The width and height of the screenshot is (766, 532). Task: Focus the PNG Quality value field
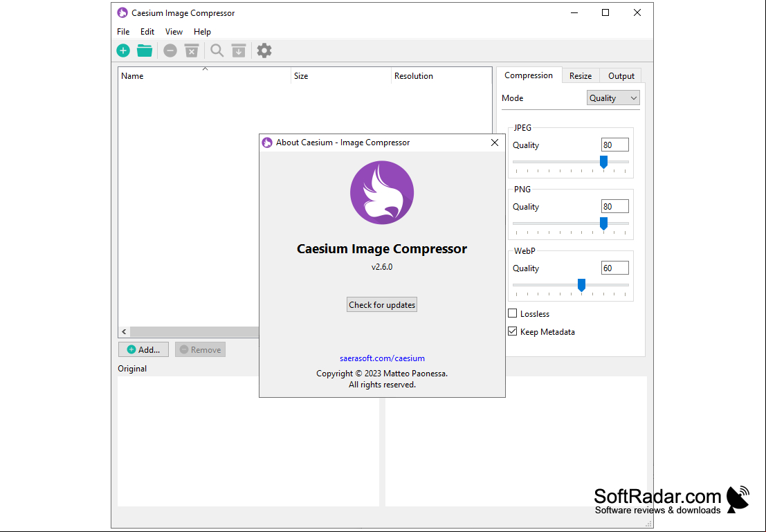coord(614,207)
